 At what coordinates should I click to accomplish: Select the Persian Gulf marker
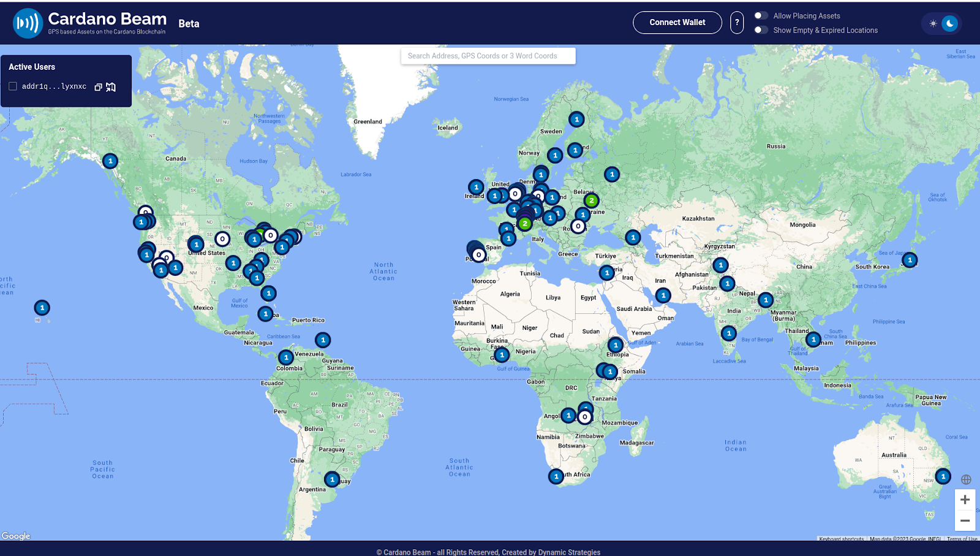pyautogui.click(x=663, y=295)
